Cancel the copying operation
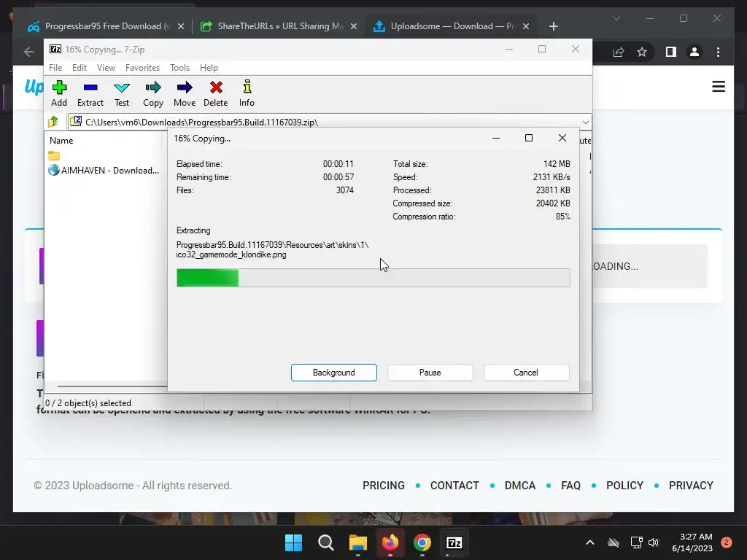Viewport: 747px width, 560px height. point(527,373)
